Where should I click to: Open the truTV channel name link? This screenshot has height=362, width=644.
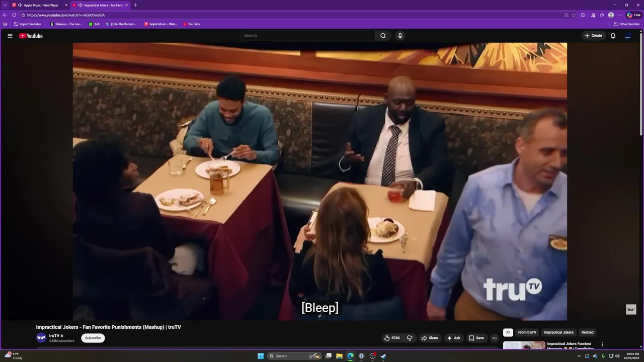click(54, 336)
